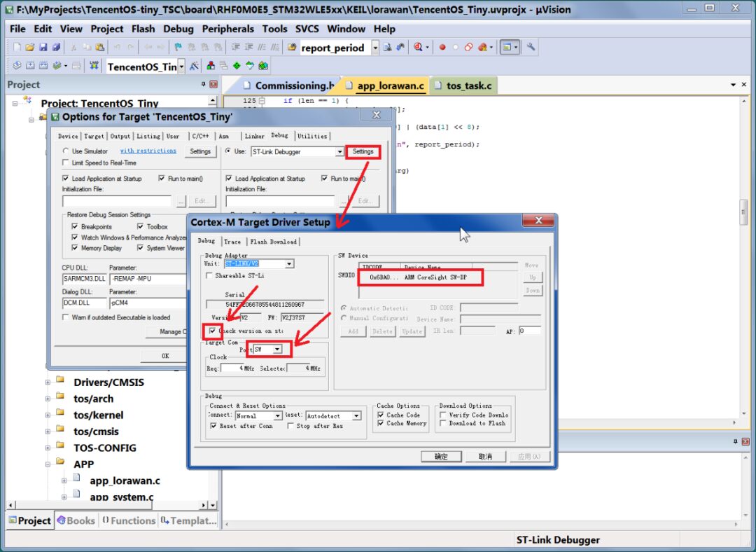Build the target via the build icon
The width and height of the screenshot is (756, 552).
point(30,66)
